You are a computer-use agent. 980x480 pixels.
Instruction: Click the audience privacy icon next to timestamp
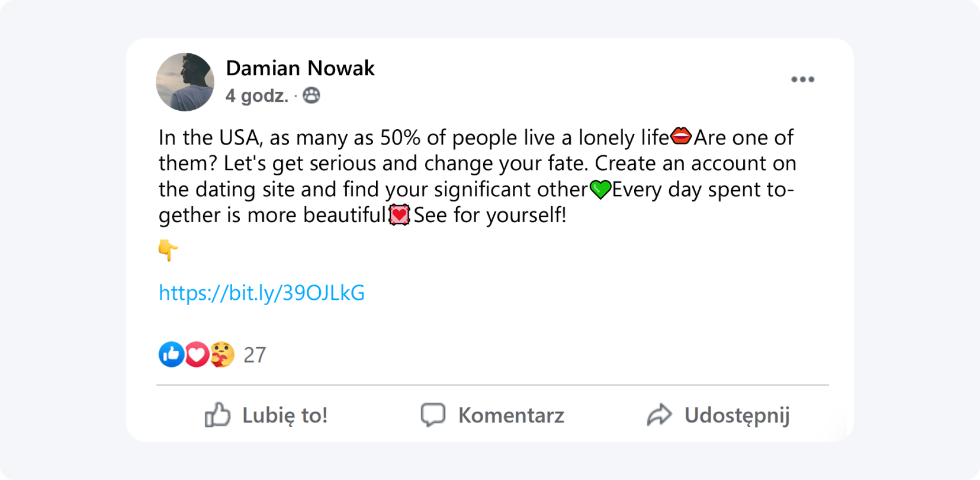tap(311, 95)
